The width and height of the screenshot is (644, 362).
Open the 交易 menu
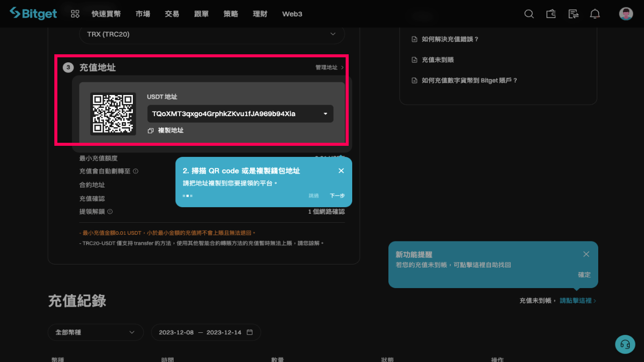click(x=172, y=14)
